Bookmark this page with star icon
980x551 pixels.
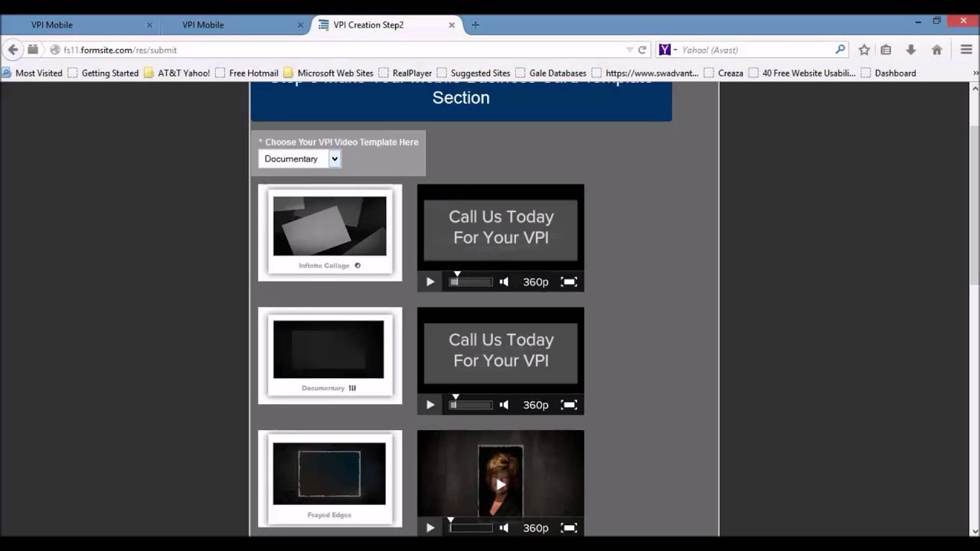[864, 50]
